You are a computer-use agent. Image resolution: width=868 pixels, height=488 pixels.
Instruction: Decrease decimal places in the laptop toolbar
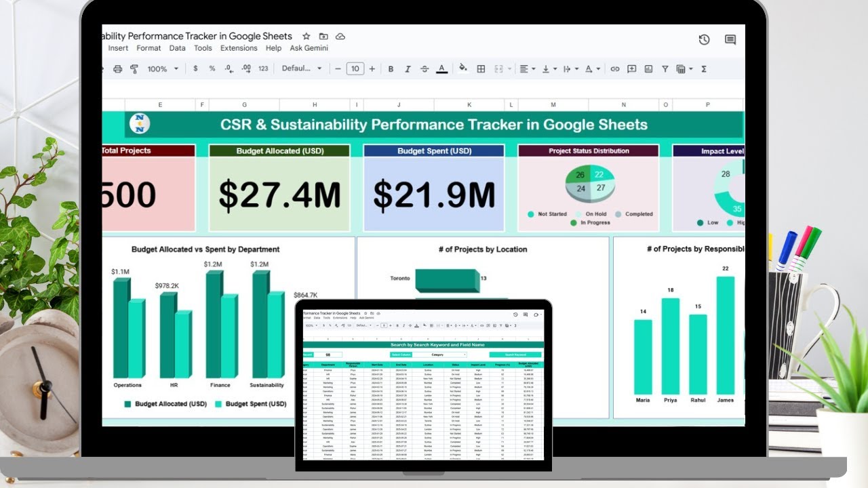pyautogui.click(x=229, y=68)
